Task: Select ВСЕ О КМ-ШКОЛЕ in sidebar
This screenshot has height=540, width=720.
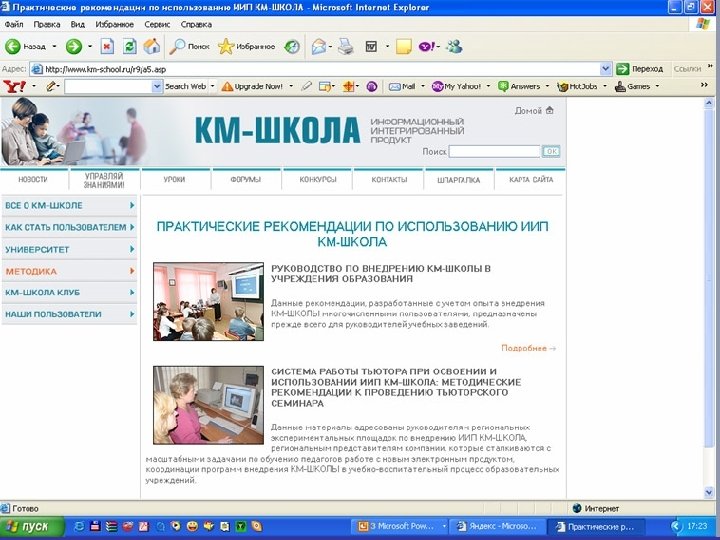Action: [69, 205]
